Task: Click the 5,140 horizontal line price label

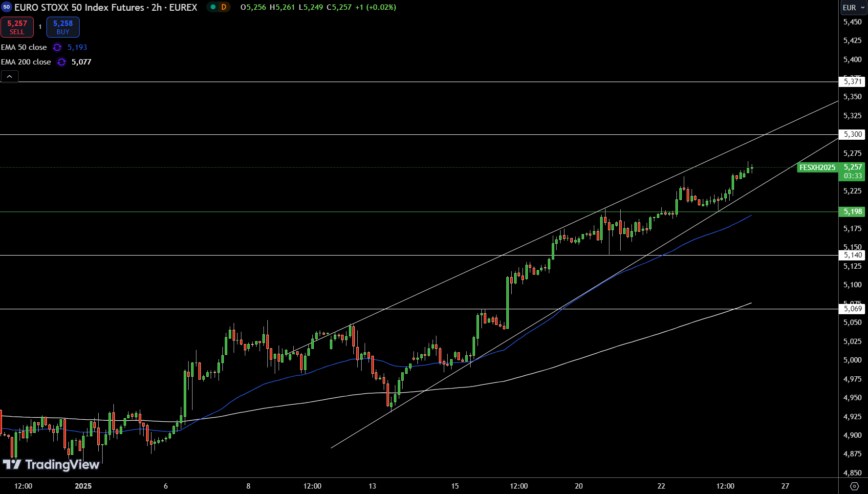Action: point(852,255)
